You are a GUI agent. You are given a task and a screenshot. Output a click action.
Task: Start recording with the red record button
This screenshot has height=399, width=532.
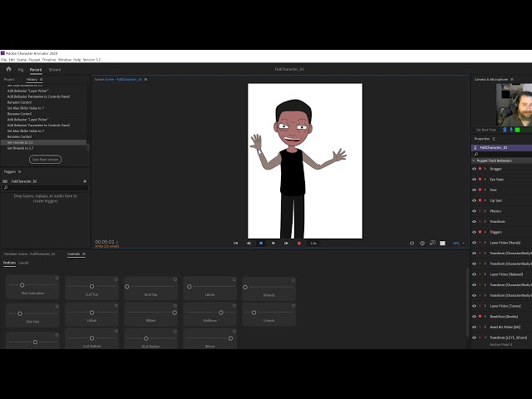point(299,244)
